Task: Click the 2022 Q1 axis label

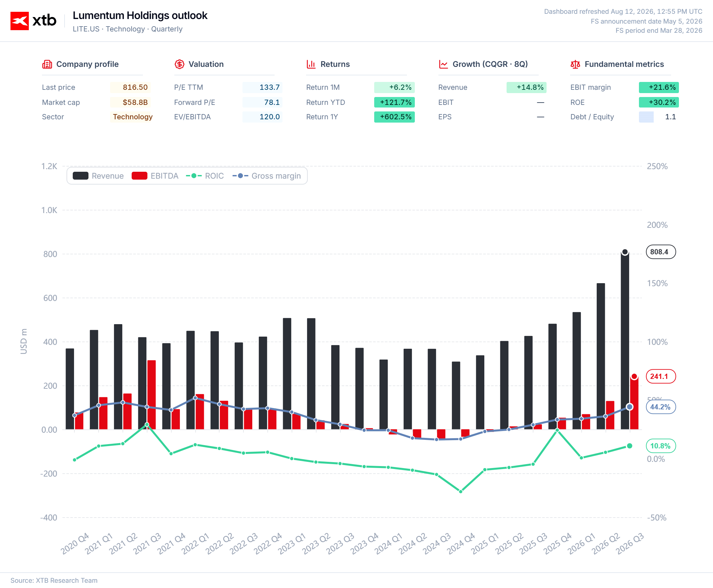Action: coord(195,543)
